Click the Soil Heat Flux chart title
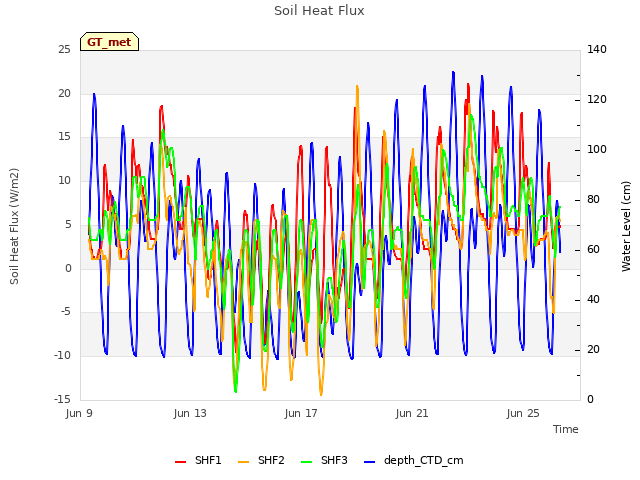 319,11
